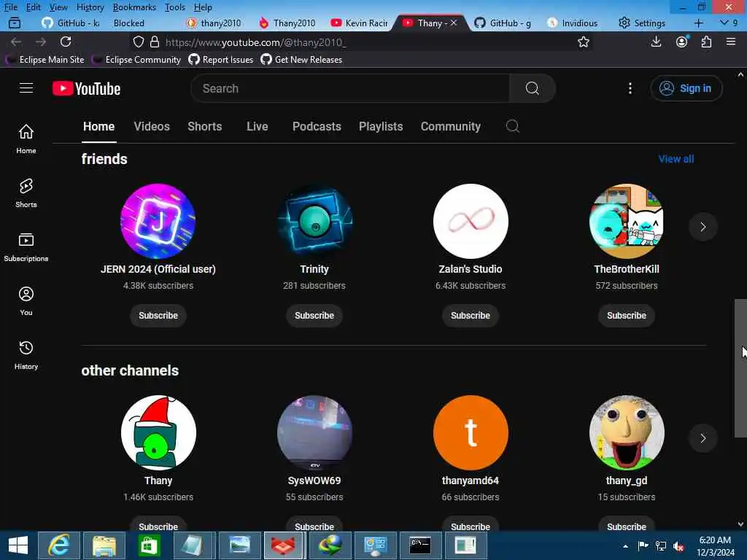747x560 pixels.
Task: Switch to the channel Videos tab
Action: point(152,127)
